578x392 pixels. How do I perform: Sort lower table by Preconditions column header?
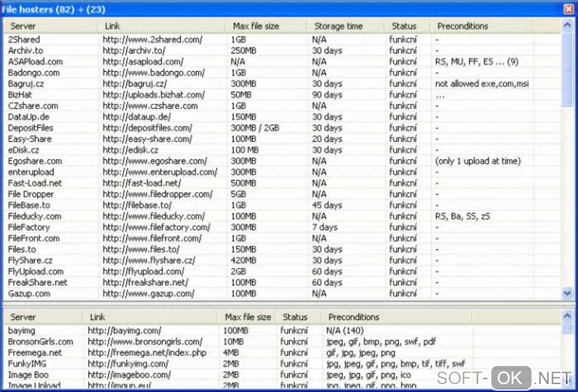396,317
